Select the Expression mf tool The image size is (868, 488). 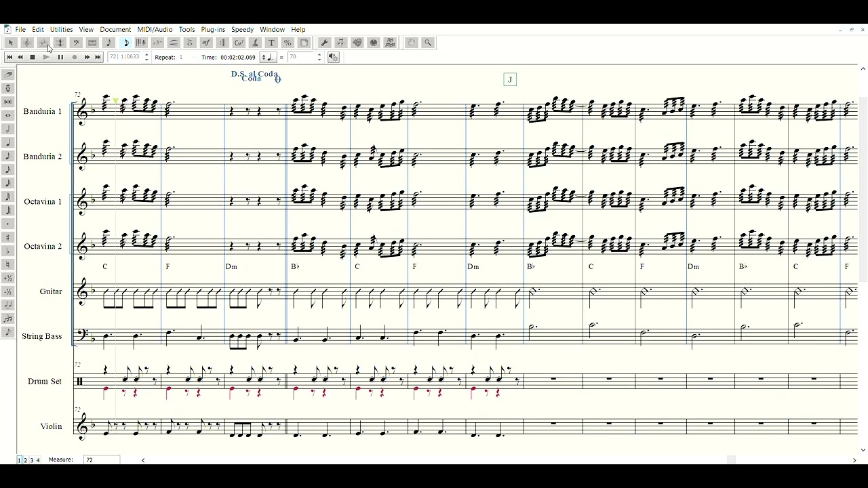click(206, 43)
